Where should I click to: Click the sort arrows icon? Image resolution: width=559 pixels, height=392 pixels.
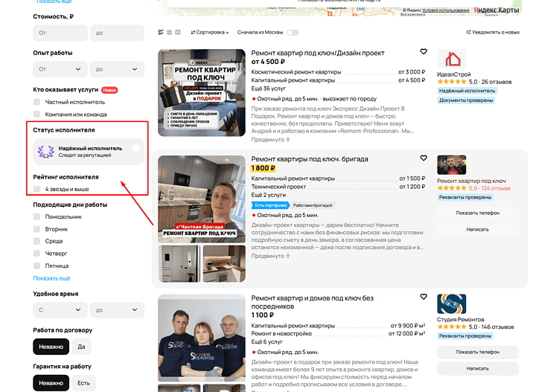pyautogui.click(x=193, y=33)
